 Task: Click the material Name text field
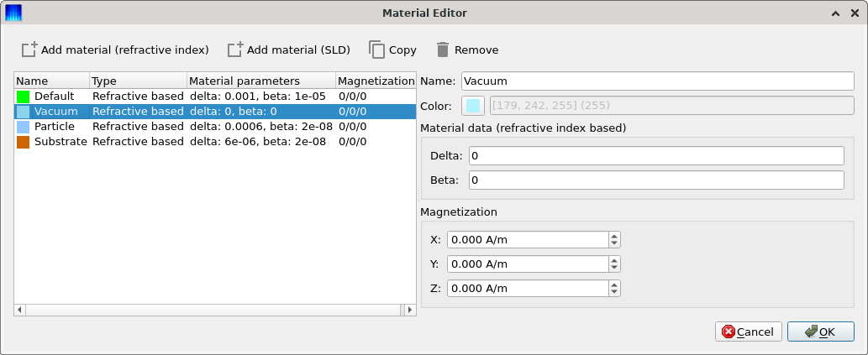[658, 81]
